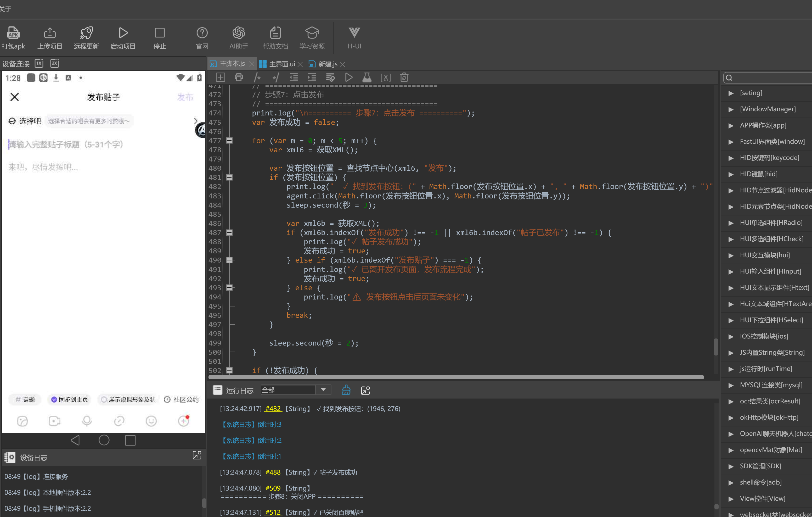Open 远程更新 rocket icon
The width and height of the screenshot is (812, 517).
(86, 33)
